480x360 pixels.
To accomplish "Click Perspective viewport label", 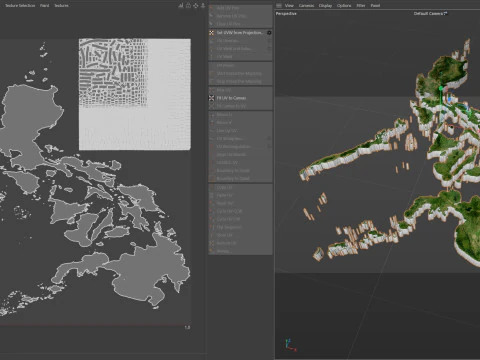I will click(x=286, y=14).
